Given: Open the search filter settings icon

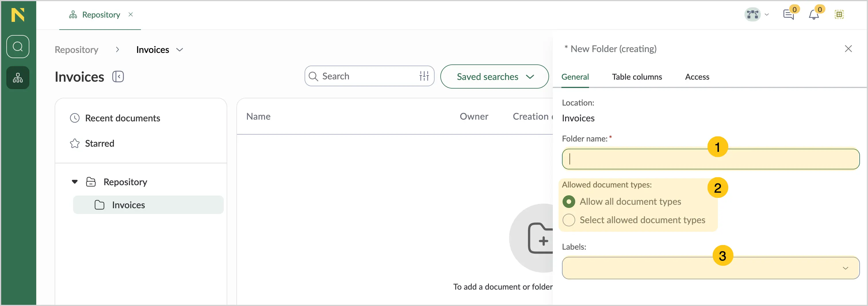Looking at the screenshot, I should [424, 76].
